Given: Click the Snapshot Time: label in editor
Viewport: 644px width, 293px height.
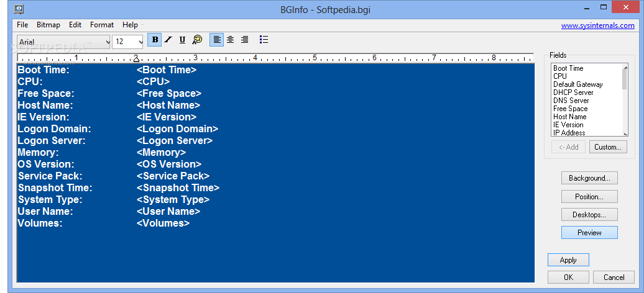Looking at the screenshot, I should 55,188.
